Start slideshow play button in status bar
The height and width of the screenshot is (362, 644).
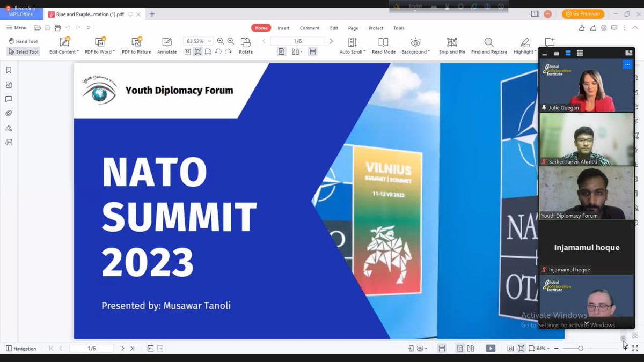491,348
